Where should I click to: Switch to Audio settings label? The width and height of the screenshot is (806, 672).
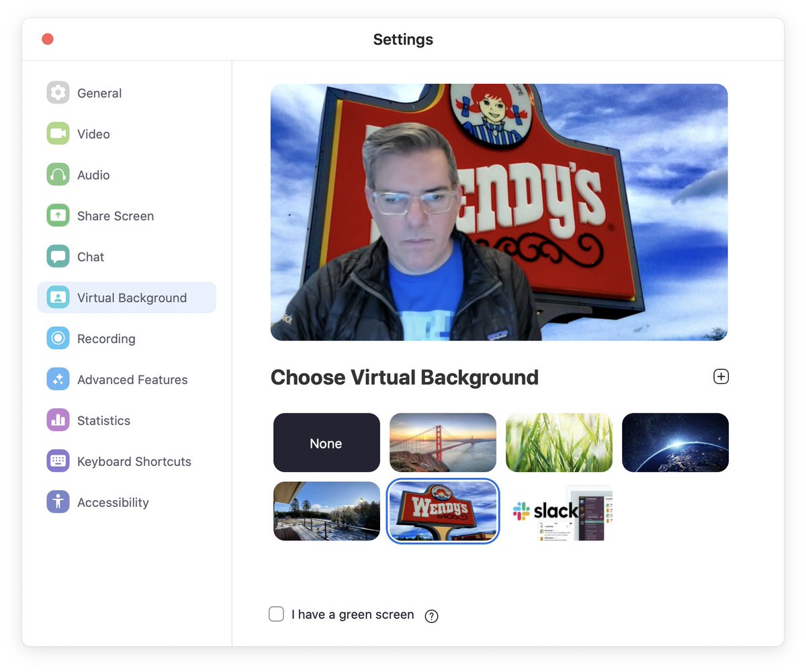point(93,175)
